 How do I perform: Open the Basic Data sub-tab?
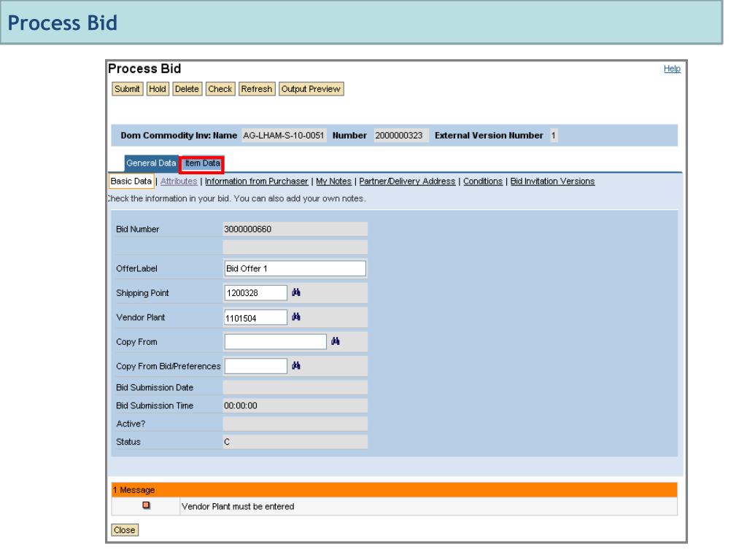click(x=131, y=182)
